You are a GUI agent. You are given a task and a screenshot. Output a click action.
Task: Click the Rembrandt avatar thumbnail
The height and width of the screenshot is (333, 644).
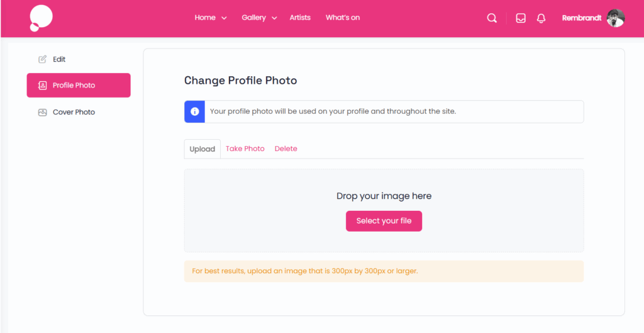click(x=616, y=18)
